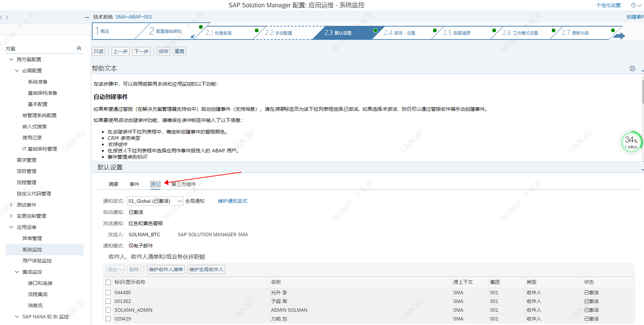
Task: Open the 添加 dropdown button
Action: 115,269
